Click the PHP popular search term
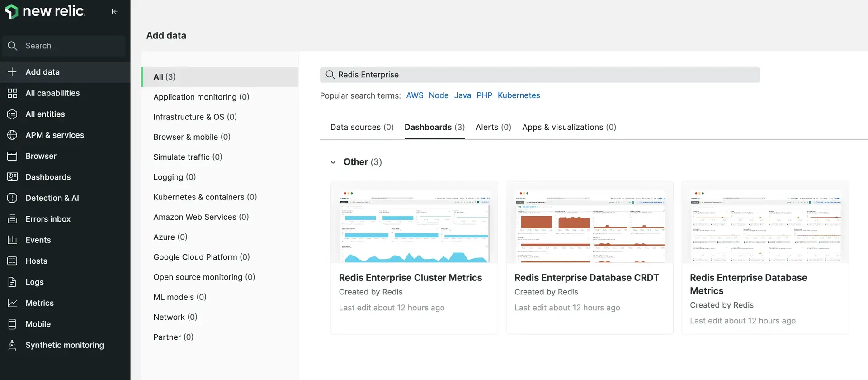Image resolution: width=868 pixels, height=380 pixels. point(484,95)
